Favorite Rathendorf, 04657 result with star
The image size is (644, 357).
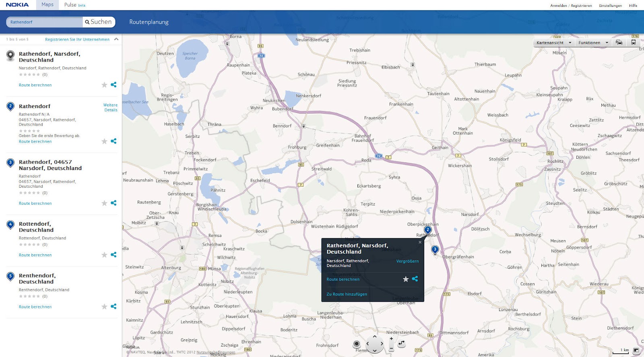click(104, 203)
